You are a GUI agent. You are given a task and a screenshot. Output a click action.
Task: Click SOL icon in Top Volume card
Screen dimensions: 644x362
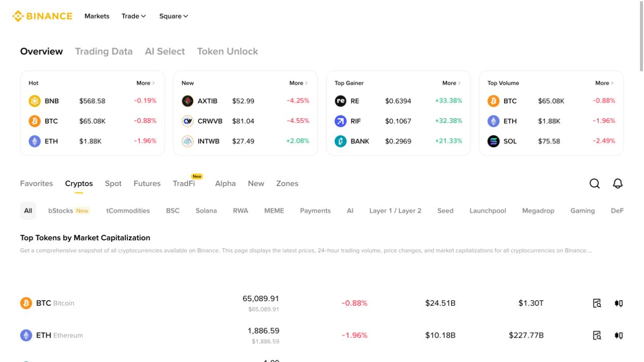point(493,141)
